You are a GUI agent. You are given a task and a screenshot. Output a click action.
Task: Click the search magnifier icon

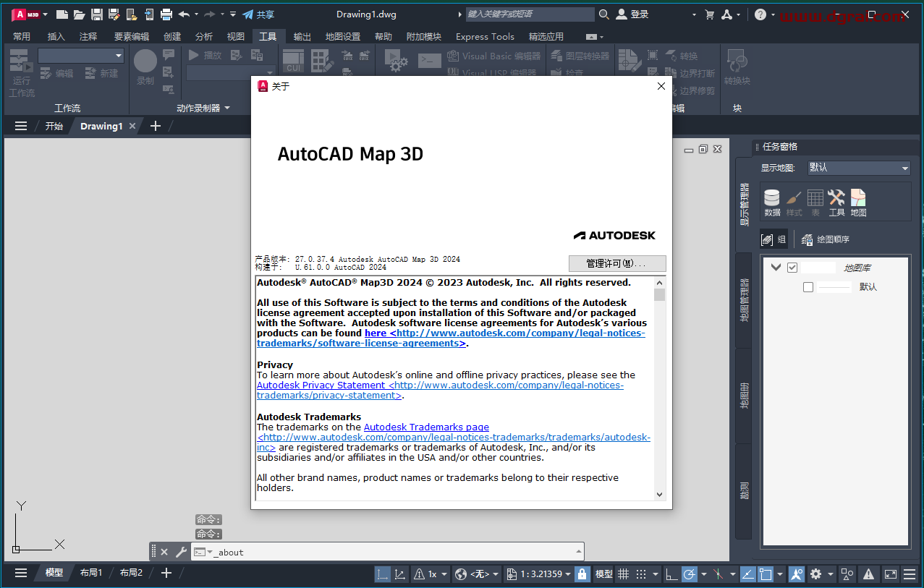point(603,14)
